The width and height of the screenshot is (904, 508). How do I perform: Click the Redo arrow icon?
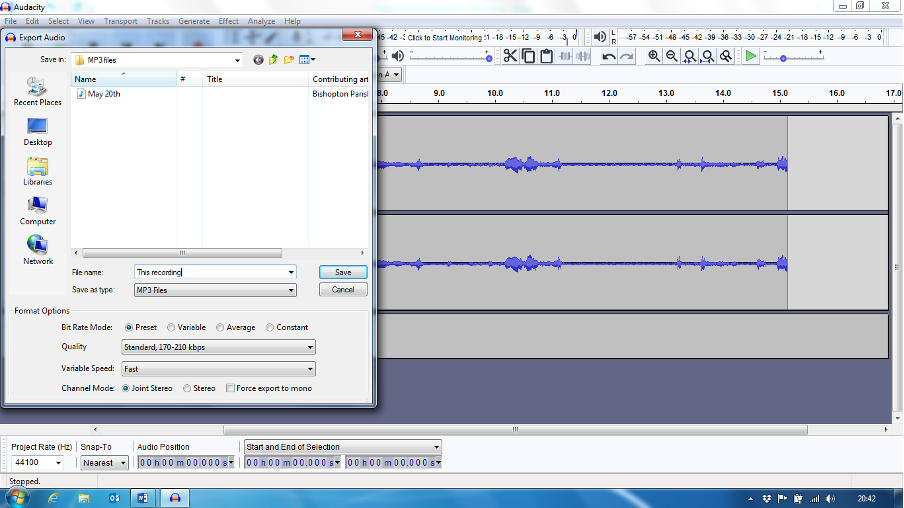tap(627, 56)
